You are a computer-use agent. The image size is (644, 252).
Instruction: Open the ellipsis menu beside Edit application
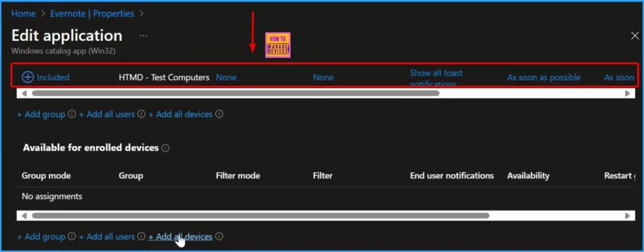coord(143,35)
